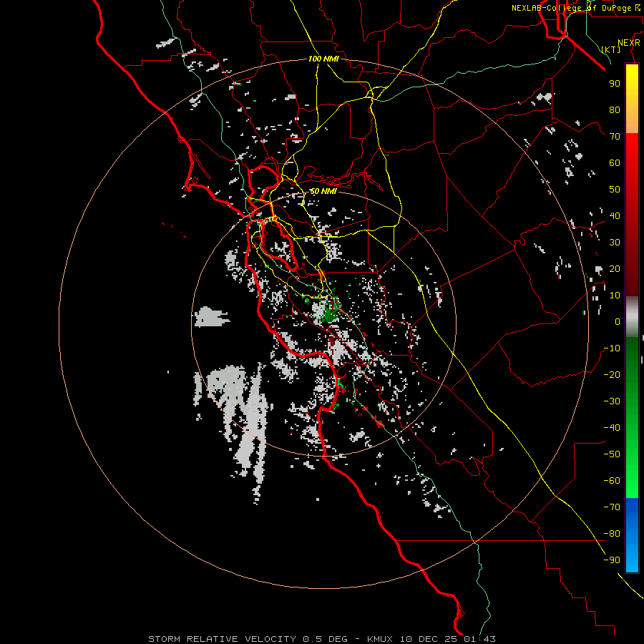Click the positive "20" scale value
Viewport: 644px width, 644px height.
pyautogui.click(x=615, y=268)
